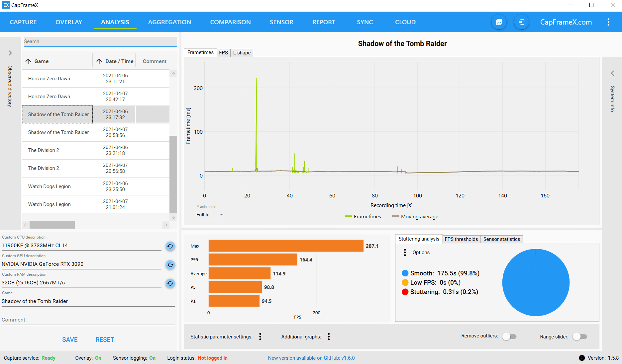Focus the Search input field
The image size is (622, 364).
coord(100,41)
